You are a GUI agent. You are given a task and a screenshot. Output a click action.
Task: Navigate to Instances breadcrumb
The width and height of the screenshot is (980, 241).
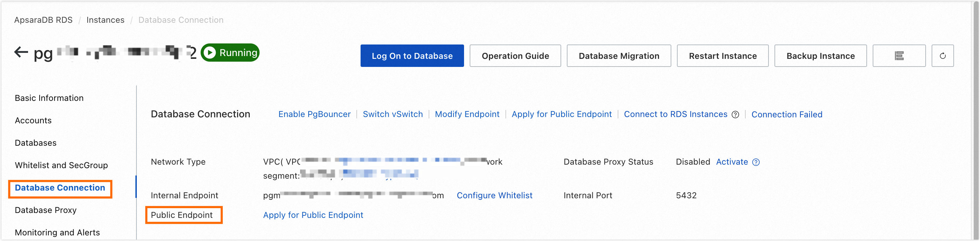pyautogui.click(x=105, y=20)
